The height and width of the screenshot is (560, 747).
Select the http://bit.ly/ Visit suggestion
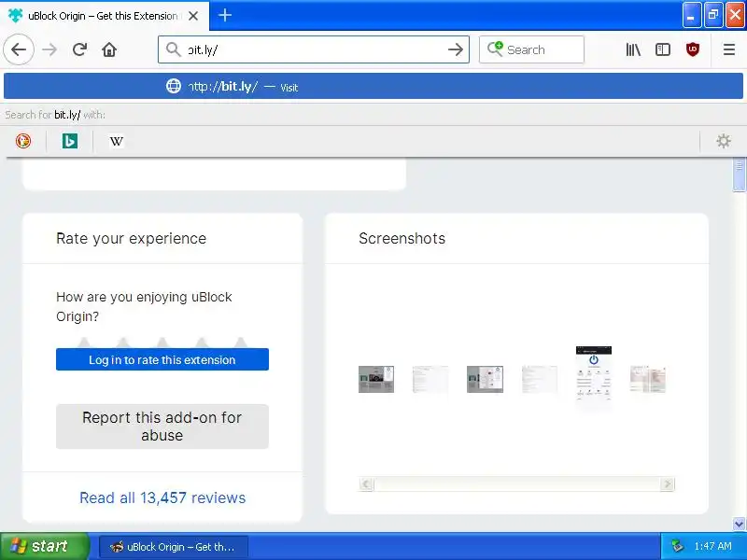pos(373,86)
